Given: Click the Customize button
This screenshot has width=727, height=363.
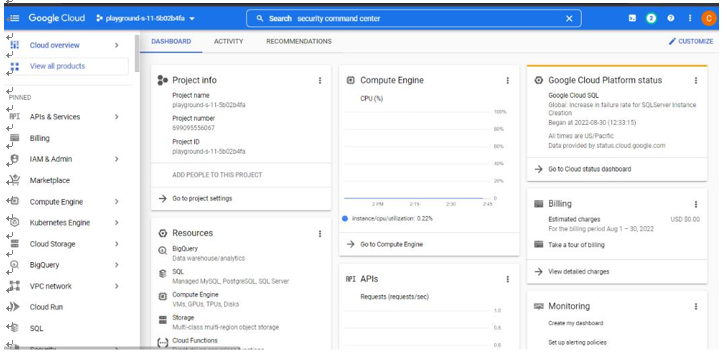Looking at the screenshot, I should 691,41.
